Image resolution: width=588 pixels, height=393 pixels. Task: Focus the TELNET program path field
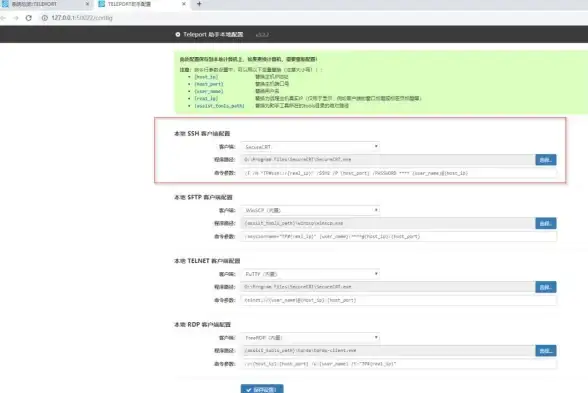click(388, 287)
